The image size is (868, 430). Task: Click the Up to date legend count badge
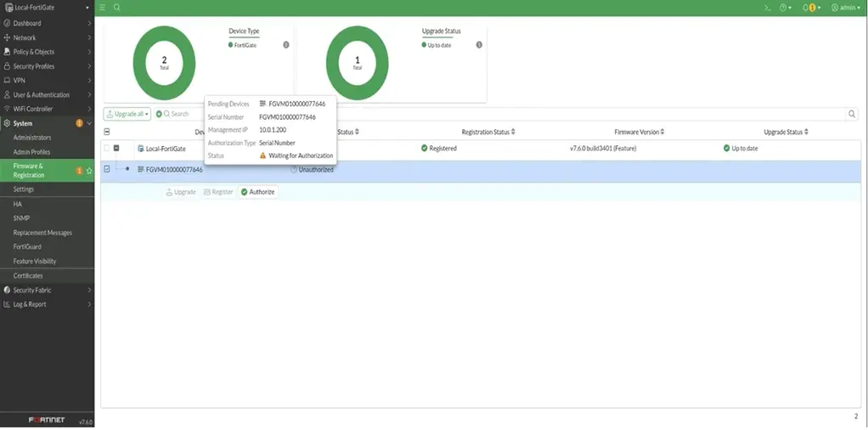(479, 45)
